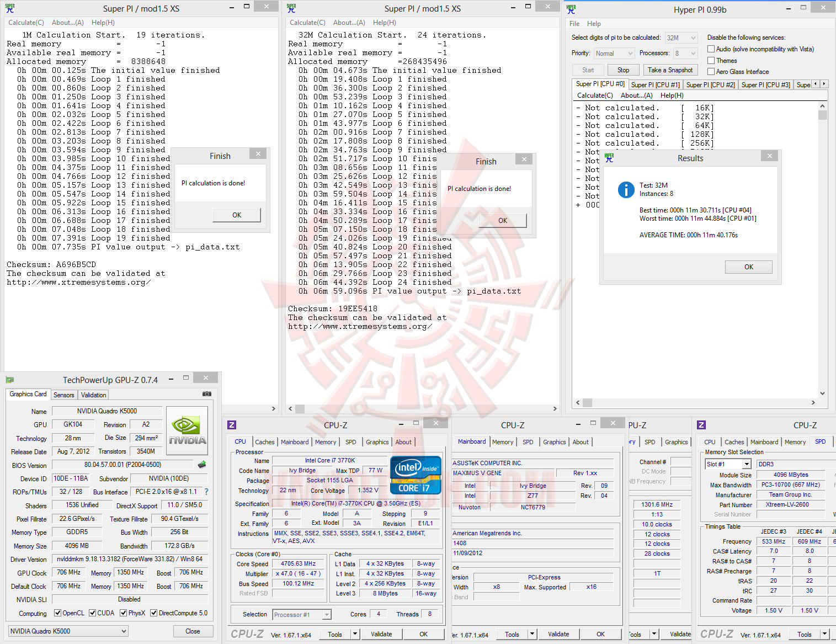Screen dimensions: 836x644
Task: Toggle the DirectCompute 5.0 checkbox in GPU-Z
Action: [x=154, y=613]
